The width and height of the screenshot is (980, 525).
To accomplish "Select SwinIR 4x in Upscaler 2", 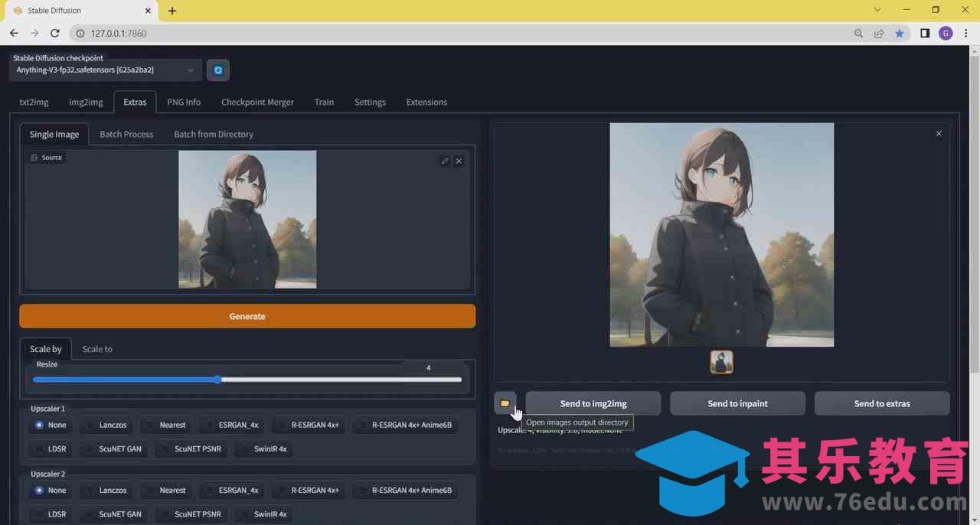I will point(263,514).
